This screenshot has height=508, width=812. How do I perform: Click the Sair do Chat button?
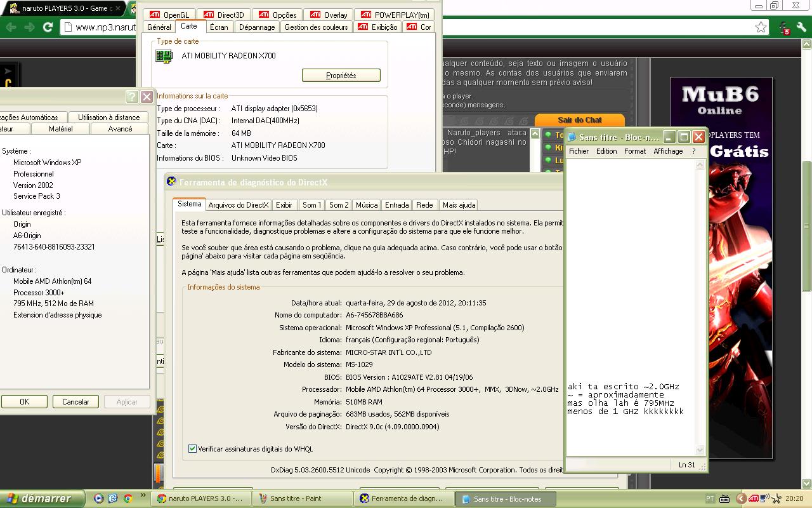coord(580,120)
